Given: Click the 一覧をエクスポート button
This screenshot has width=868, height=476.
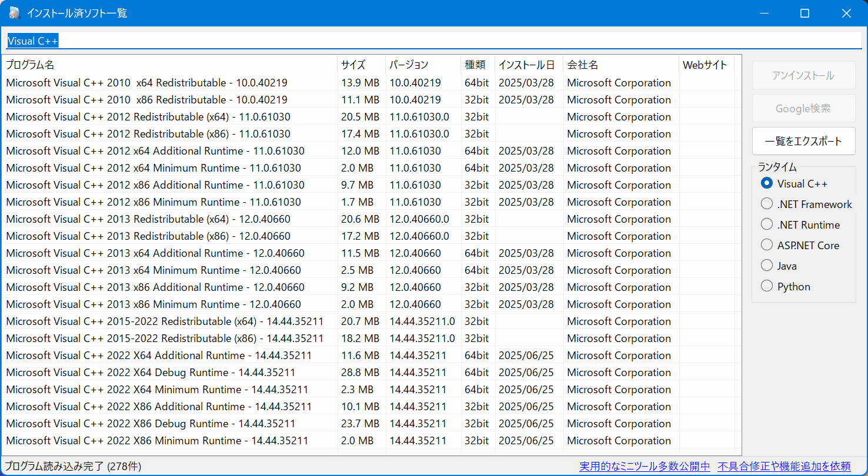Looking at the screenshot, I should click(803, 141).
